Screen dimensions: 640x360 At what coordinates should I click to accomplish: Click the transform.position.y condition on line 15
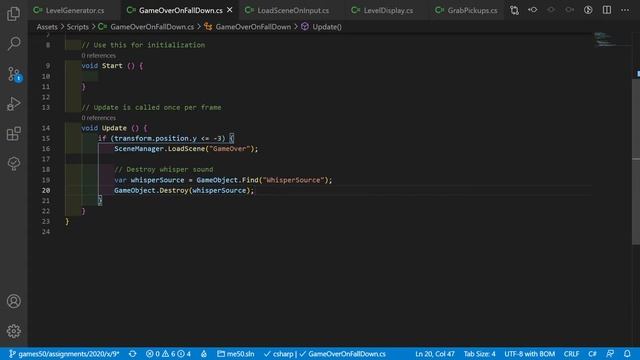[x=169, y=138]
